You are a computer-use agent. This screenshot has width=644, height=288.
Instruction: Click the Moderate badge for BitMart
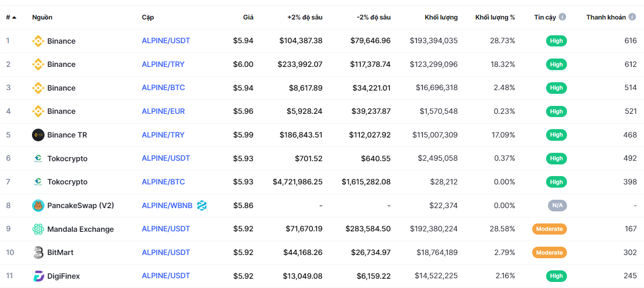[x=549, y=252]
